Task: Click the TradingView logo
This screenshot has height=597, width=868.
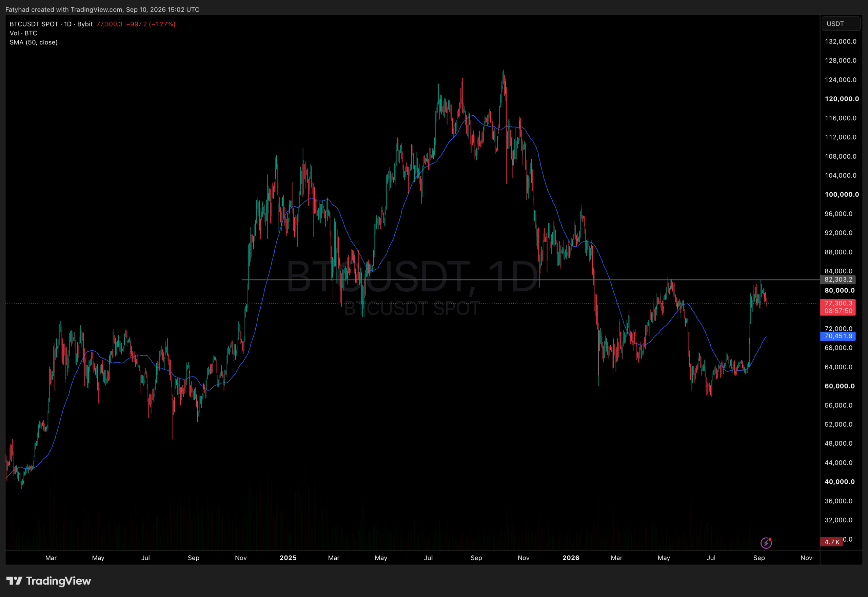Action: point(48,580)
